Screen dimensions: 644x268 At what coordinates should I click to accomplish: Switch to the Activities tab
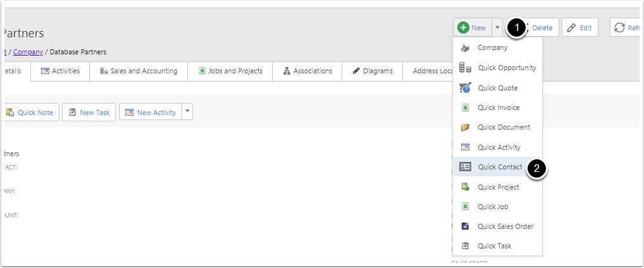pyautogui.click(x=60, y=71)
